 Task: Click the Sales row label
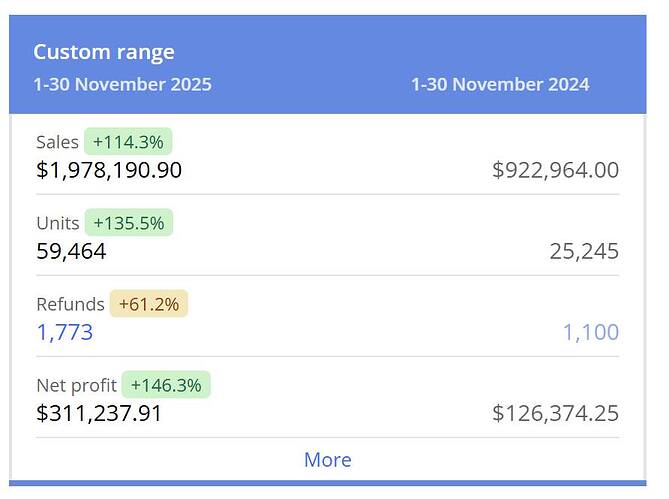click(57, 142)
